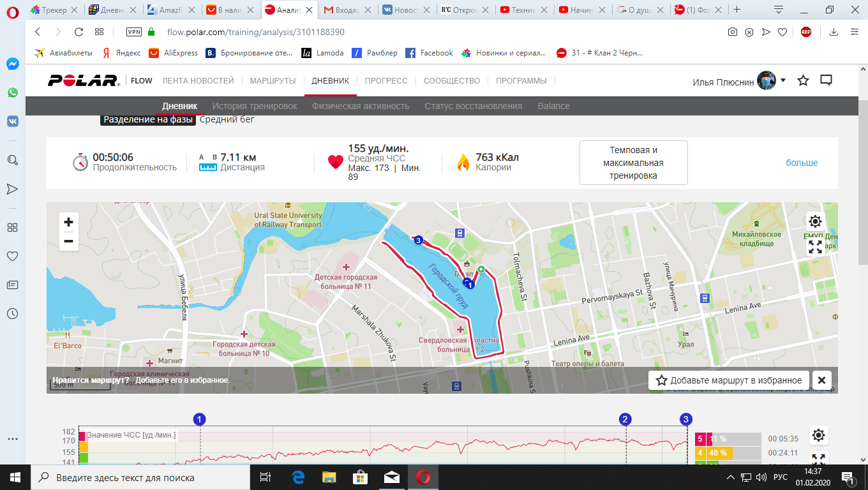Image resolution: width=868 pixels, height=490 pixels.
Task: Select lap marker 2 above the chart
Action: [625, 419]
